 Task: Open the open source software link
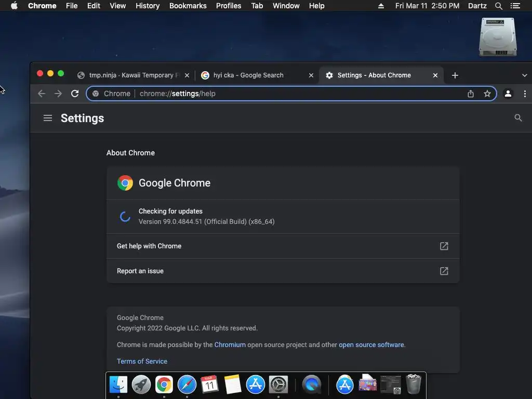pos(371,345)
